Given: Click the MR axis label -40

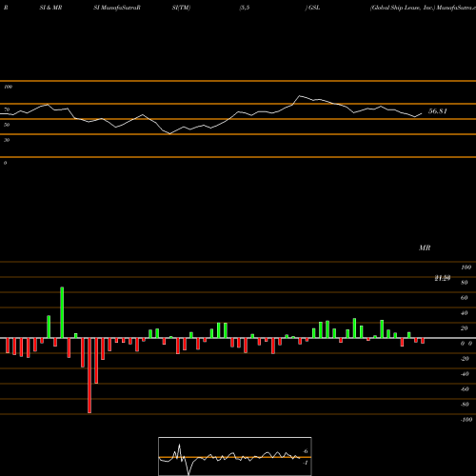Looking at the screenshot, I should tap(465, 374).
